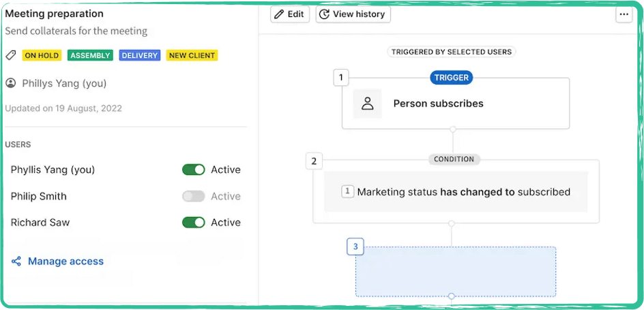Click the person icon in the trigger card
Viewport: 644px width, 310px height.
(367, 104)
